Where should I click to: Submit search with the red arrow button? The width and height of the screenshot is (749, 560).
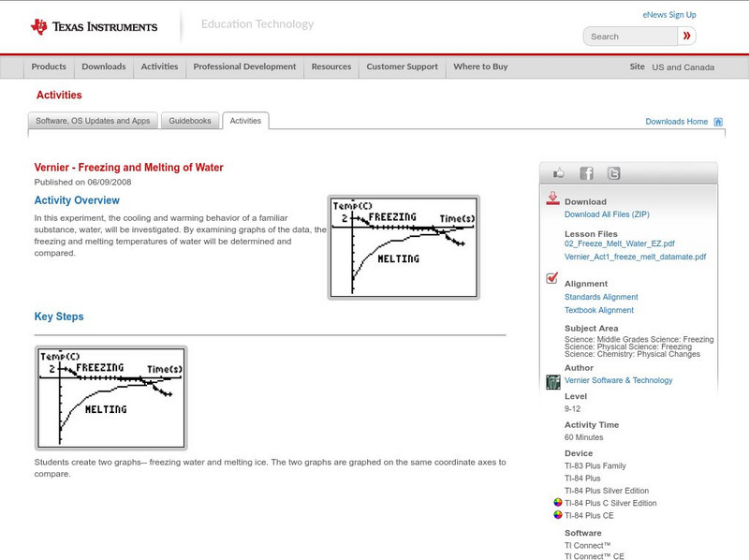click(x=687, y=37)
